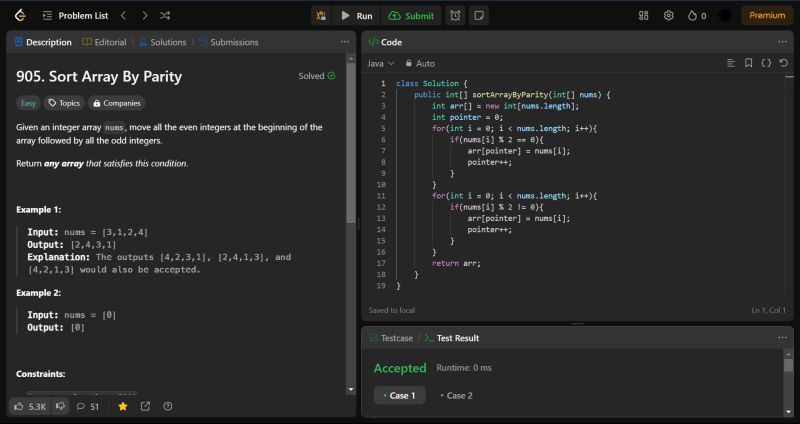Reset code with the revert arrow icon

(x=785, y=63)
